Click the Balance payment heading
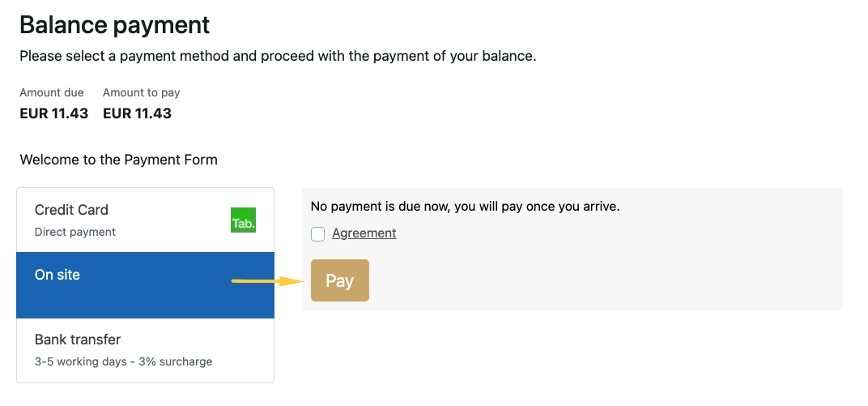868x406 pixels. pos(114,25)
